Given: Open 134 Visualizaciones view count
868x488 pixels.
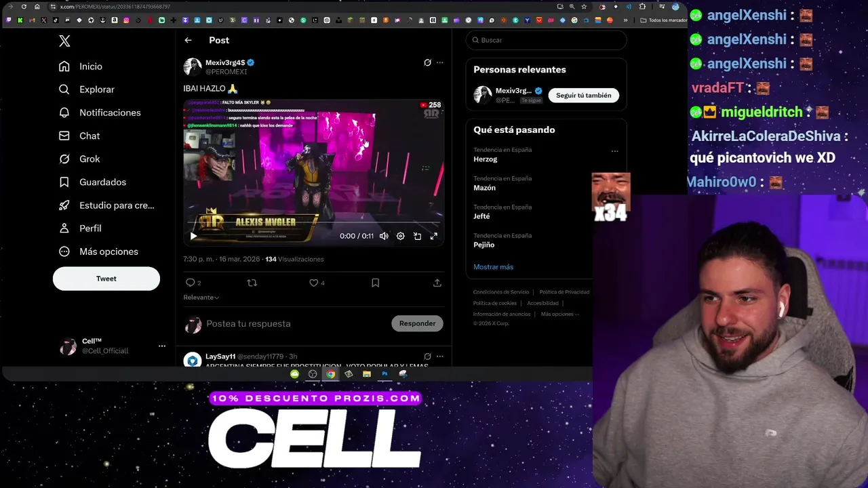Looking at the screenshot, I should [x=294, y=259].
